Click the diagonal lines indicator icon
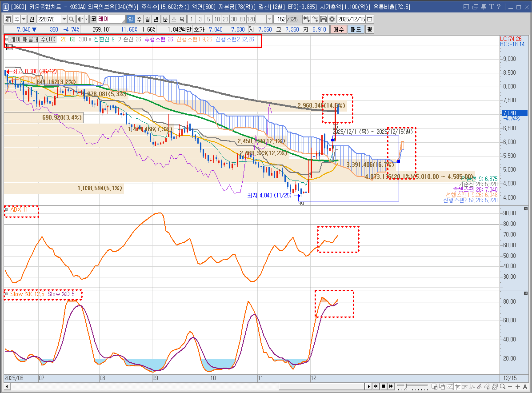The image size is (532, 393). click(480, 386)
